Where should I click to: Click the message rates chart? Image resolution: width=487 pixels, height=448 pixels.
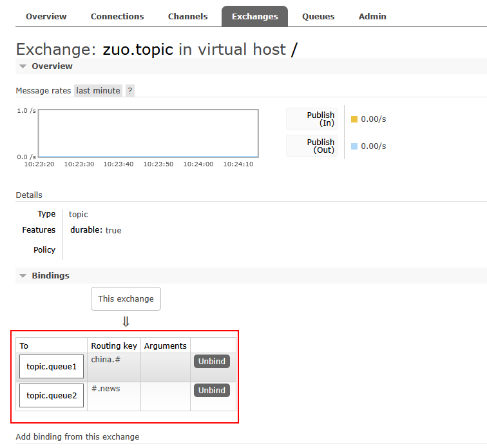tap(148, 133)
